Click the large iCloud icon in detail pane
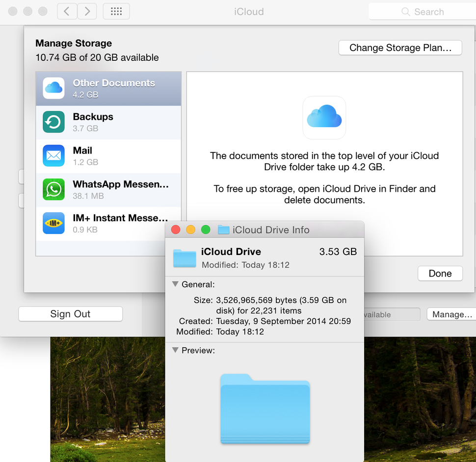Image resolution: width=476 pixels, height=462 pixels. pyautogui.click(x=324, y=118)
